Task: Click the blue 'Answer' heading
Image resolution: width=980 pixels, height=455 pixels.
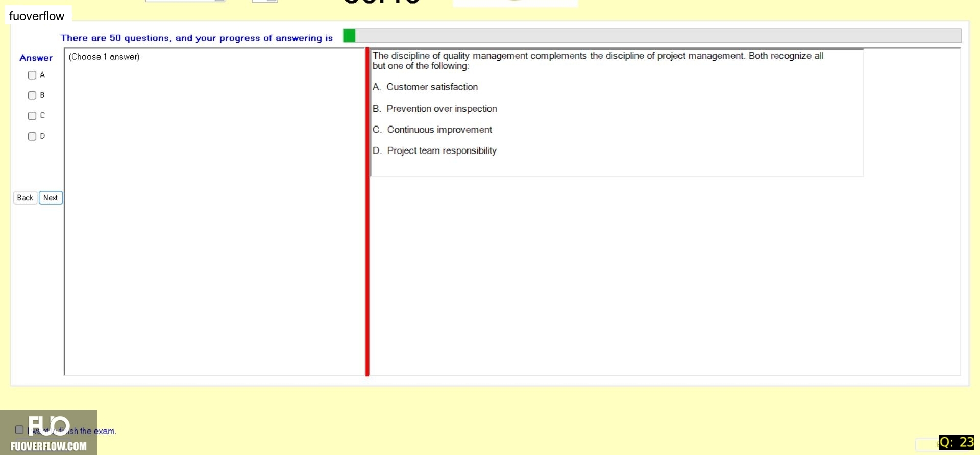Action: tap(36, 58)
